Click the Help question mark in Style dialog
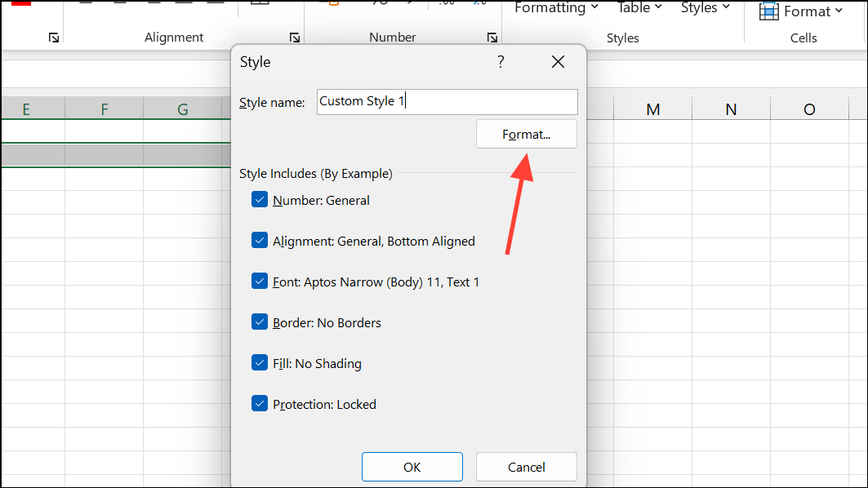The height and width of the screenshot is (488, 868). pos(501,62)
